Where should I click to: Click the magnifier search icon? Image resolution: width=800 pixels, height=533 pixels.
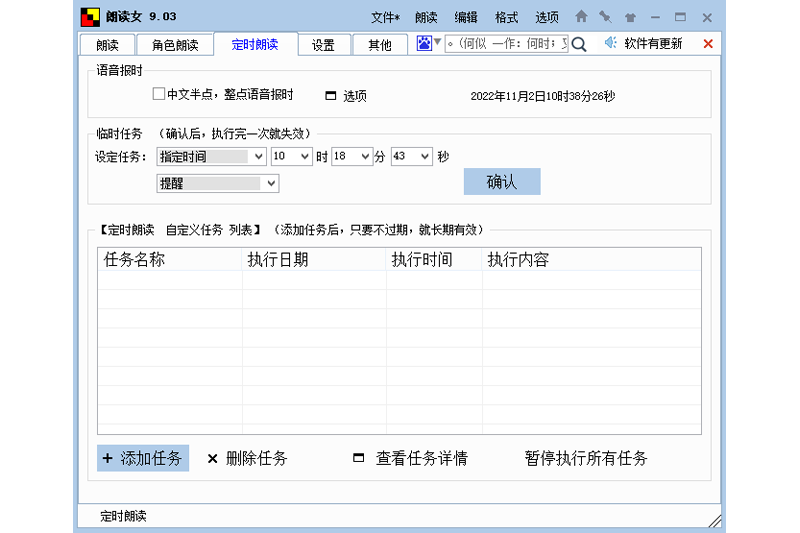tap(579, 44)
